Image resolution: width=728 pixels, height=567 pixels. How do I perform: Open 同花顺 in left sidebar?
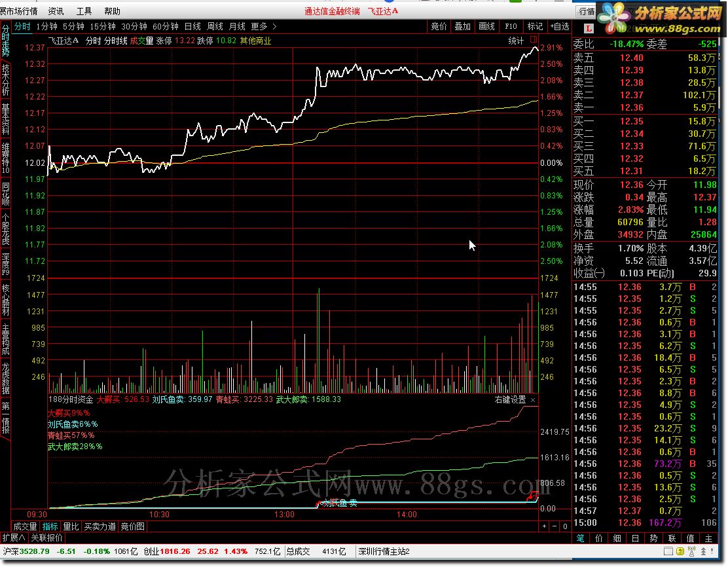click(x=5, y=194)
